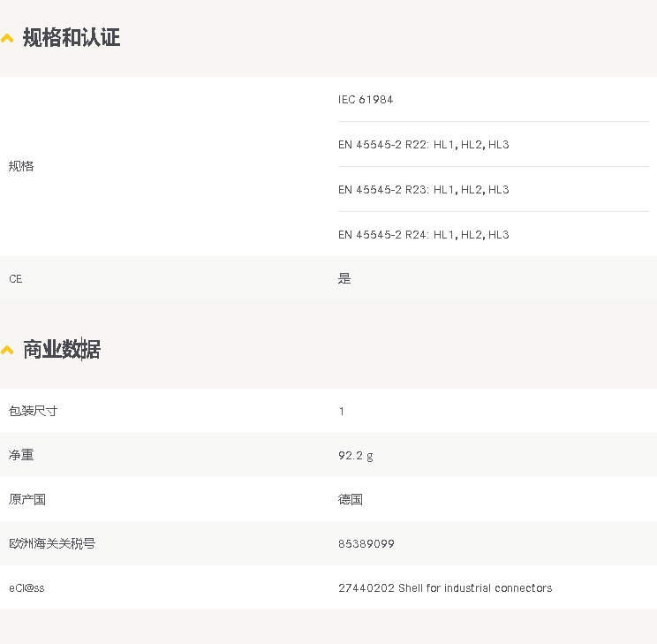The height and width of the screenshot is (644, 657).
Task: Select the eCl@ss value 27440202 Shell for industrial connectors
Action: pyautogui.click(x=445, y=588)
